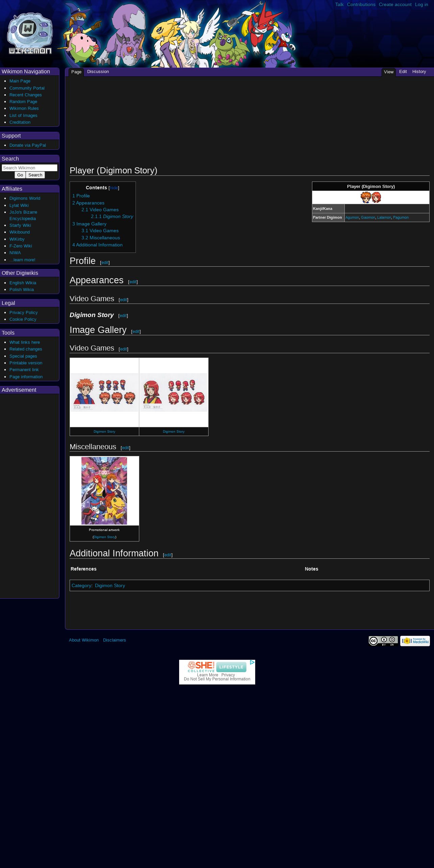434x868 pixels.
Task: Click the Go button
Action: 20,175
